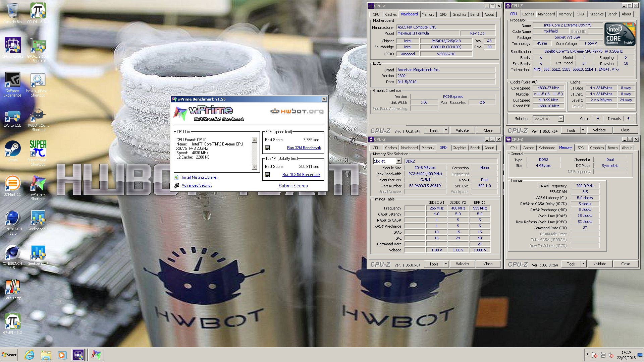Open Tools dropdown arrow in CPU tab window
Viewport: 644px width, 362px height.
click(583, 130)
